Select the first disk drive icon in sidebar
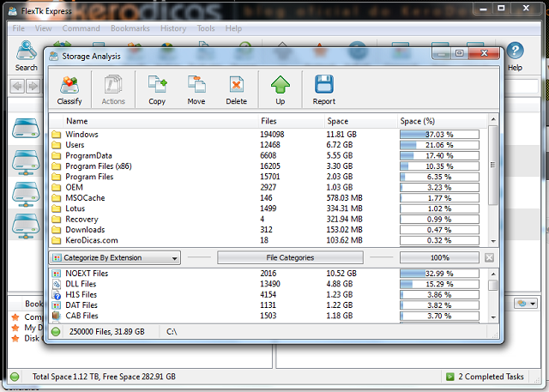 (x=26, y=128)
